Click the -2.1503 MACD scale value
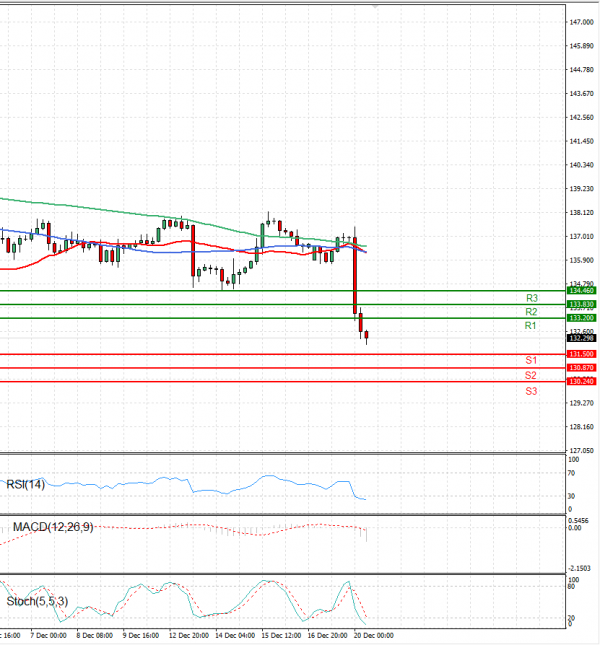600x645 pixels. 579,568
